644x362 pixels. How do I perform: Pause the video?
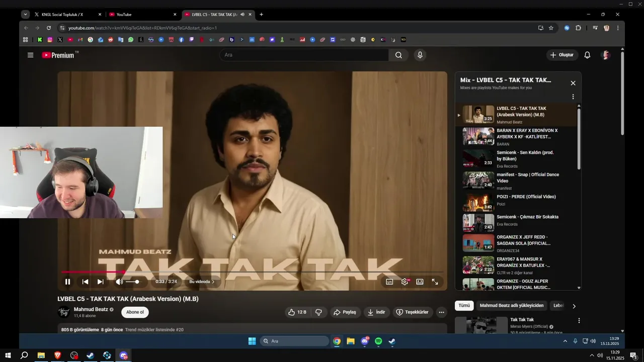[67, 282]
